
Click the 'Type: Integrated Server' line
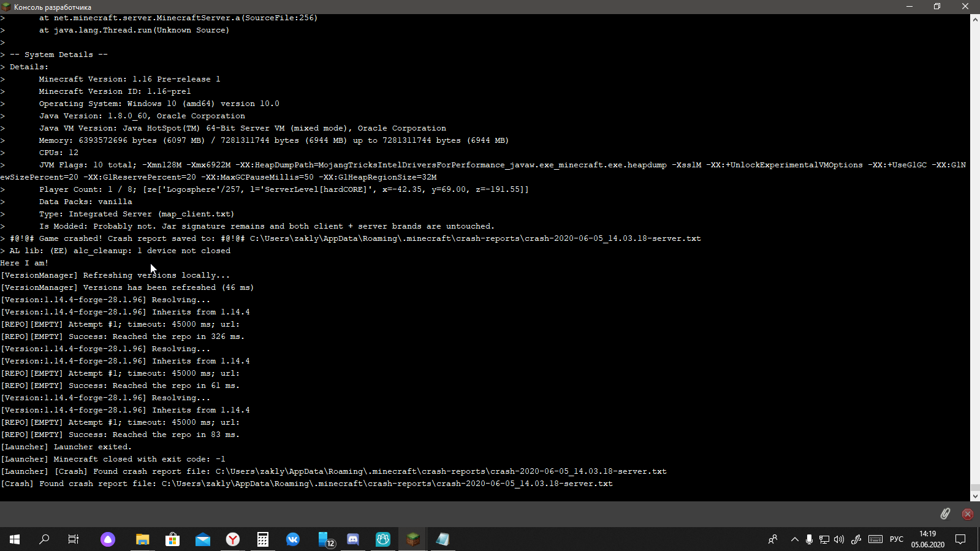137,214
